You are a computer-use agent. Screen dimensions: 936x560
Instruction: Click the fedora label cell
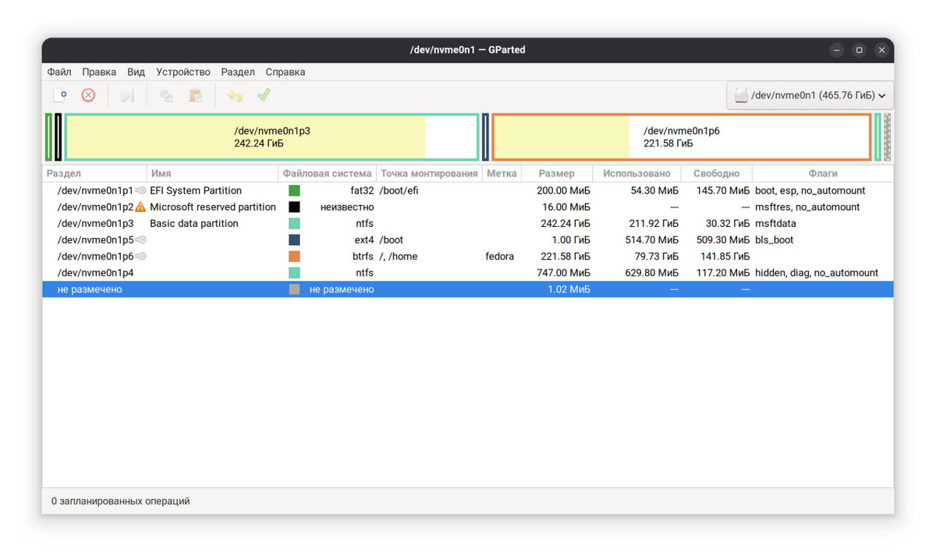500,256
